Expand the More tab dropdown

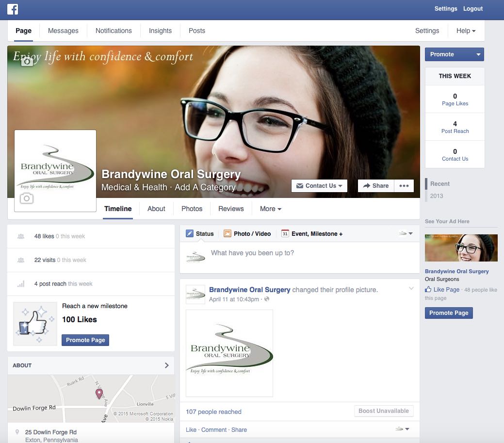tap(271, 209)
